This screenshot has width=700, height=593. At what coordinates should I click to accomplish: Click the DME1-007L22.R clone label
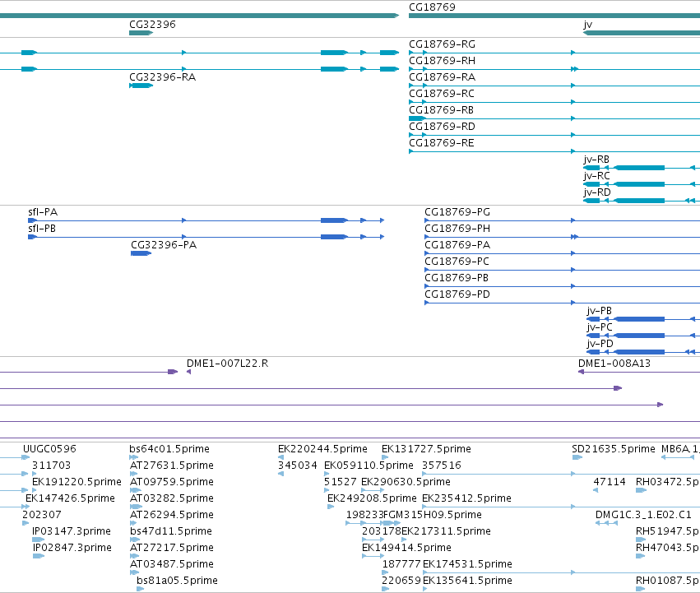227,364
